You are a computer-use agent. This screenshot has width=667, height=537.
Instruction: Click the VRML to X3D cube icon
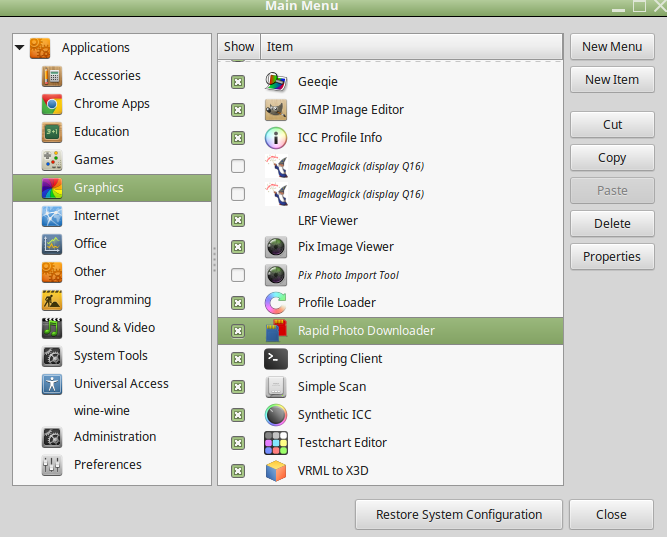(x=276, y=471)
